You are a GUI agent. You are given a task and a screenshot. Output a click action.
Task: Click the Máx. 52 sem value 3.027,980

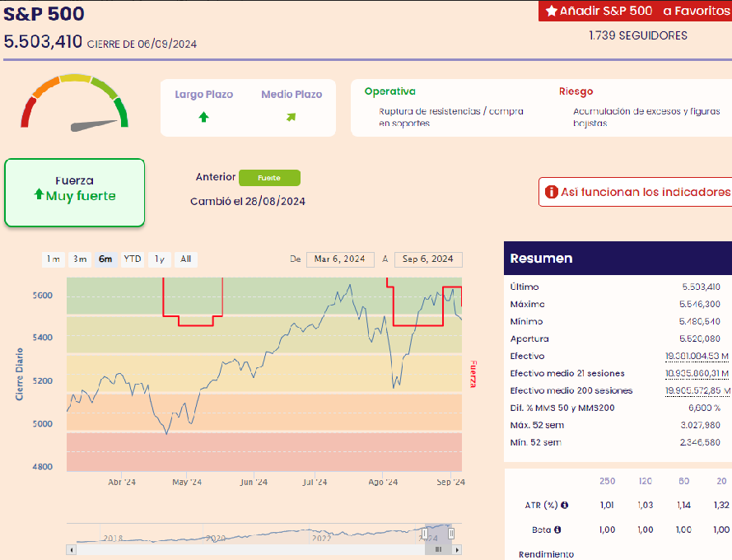[x=700, y=425]
